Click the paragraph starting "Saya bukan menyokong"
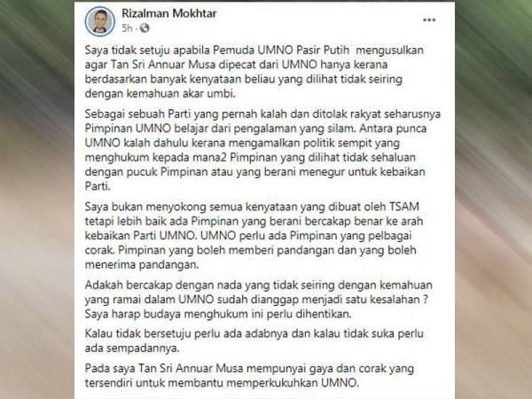The height and width of the screenshot is (399, 532). pos(254,236)
